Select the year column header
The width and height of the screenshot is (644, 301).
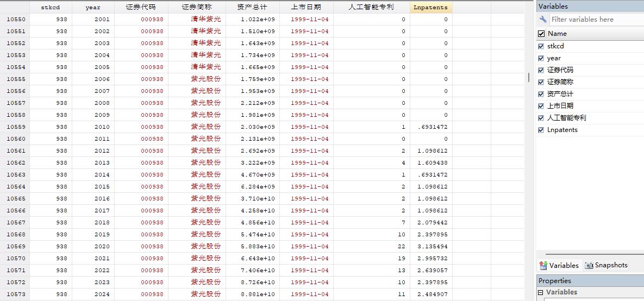coord(93,8)
